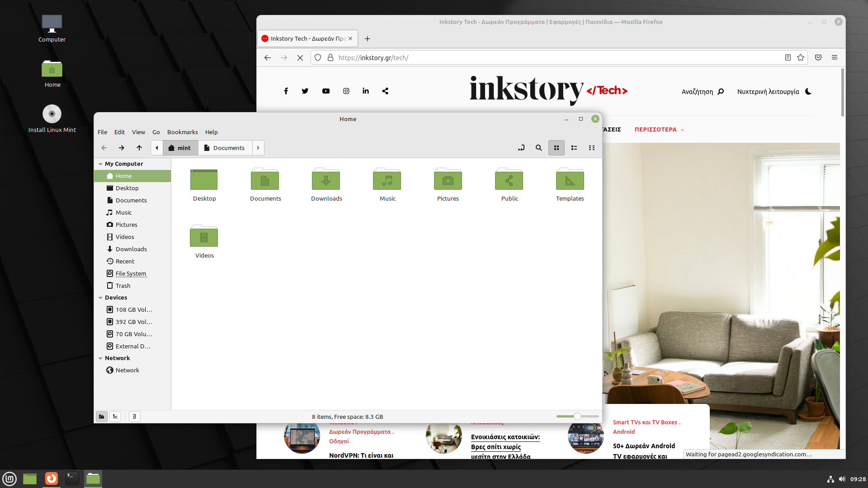This screenshot has width=868, height=488.
Task: Click the Documents breadcrumb button
Action: point(225,148)
